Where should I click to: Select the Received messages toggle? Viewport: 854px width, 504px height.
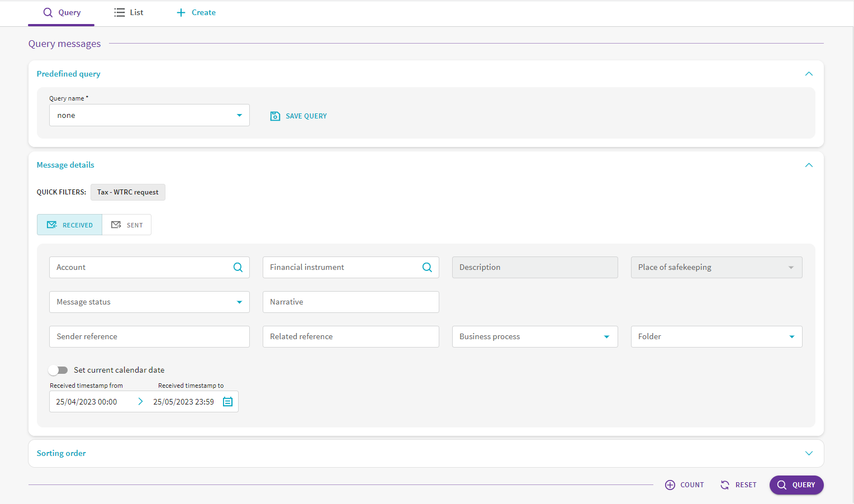[x=70, y=225]
